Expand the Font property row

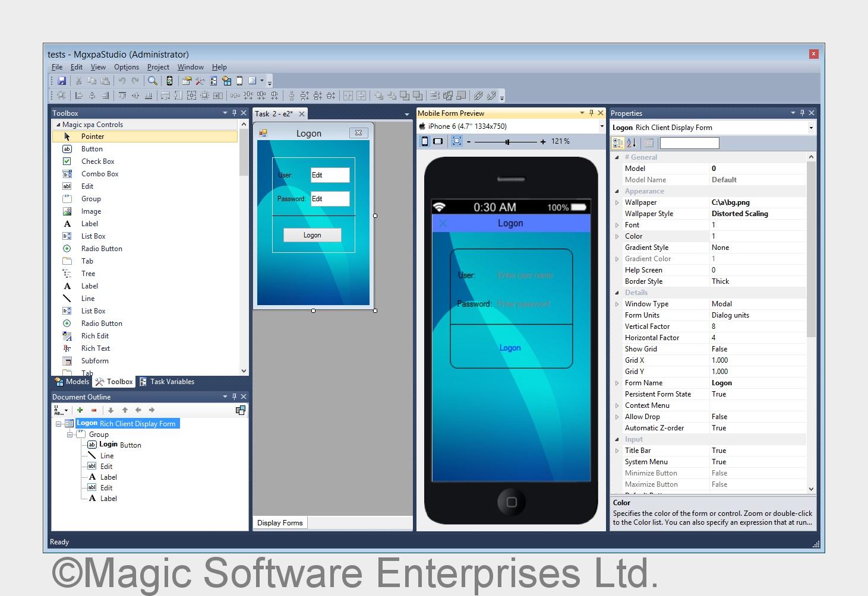[x=617, y=225]
